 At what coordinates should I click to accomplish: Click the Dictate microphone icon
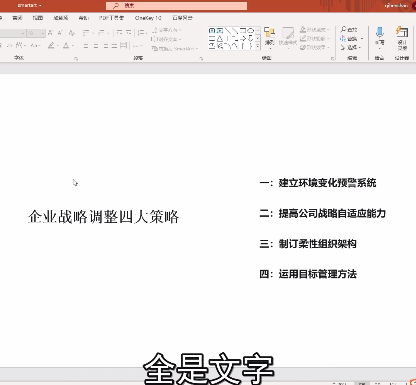[x=379, y=32]
